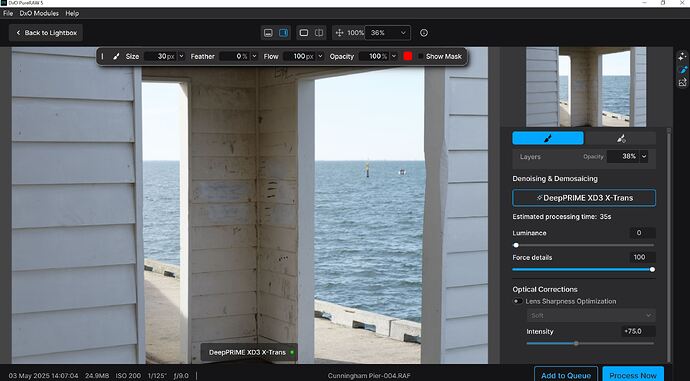The image size is (690, 381).
Task: Open the DxO Modules menu
Action: click(39, 13)
